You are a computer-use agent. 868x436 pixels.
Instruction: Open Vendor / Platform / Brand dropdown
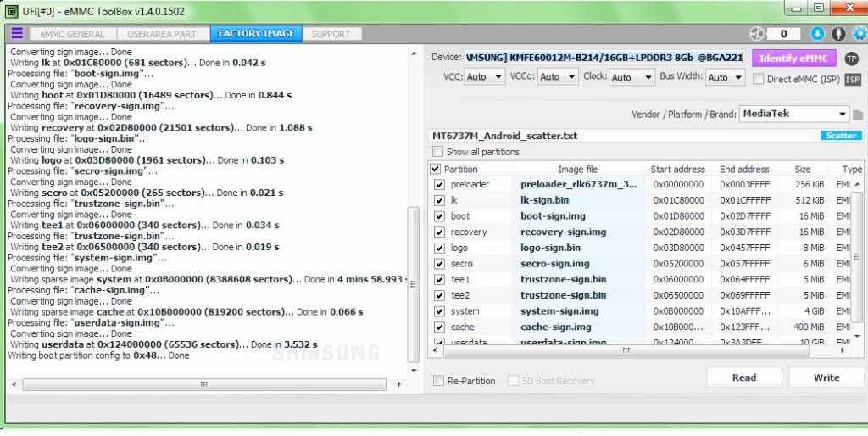[x=793, y=115]
